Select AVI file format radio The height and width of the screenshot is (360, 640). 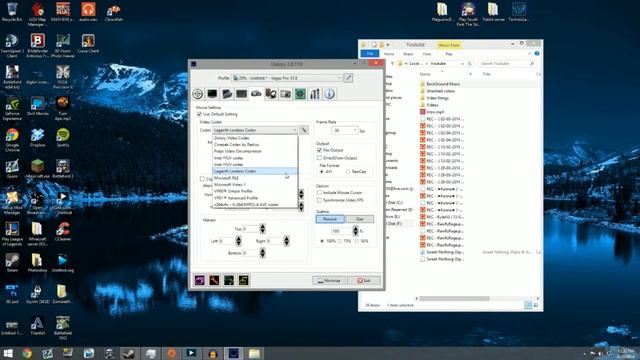point(322,172)
